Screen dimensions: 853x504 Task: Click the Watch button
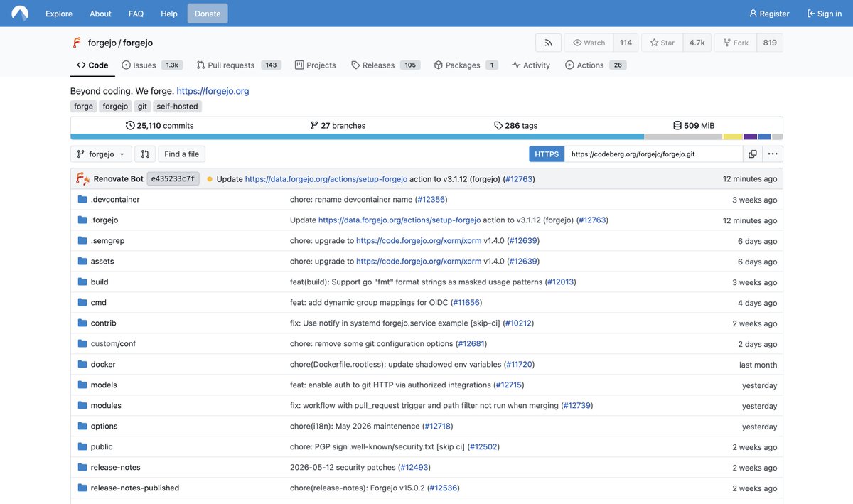click(589, 43)
